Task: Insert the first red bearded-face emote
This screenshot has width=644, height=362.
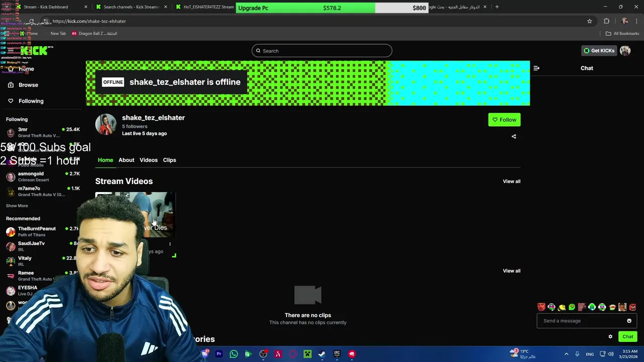Action: coord(541,307)
